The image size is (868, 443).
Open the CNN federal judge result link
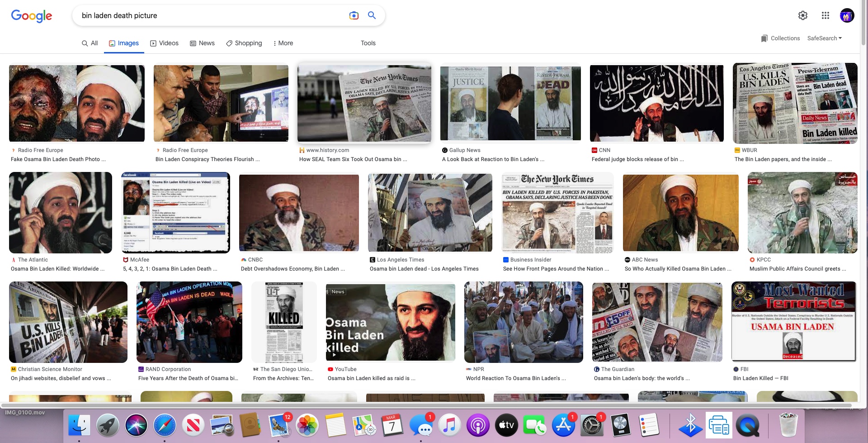pyautogui.click(x=637, y=159)
